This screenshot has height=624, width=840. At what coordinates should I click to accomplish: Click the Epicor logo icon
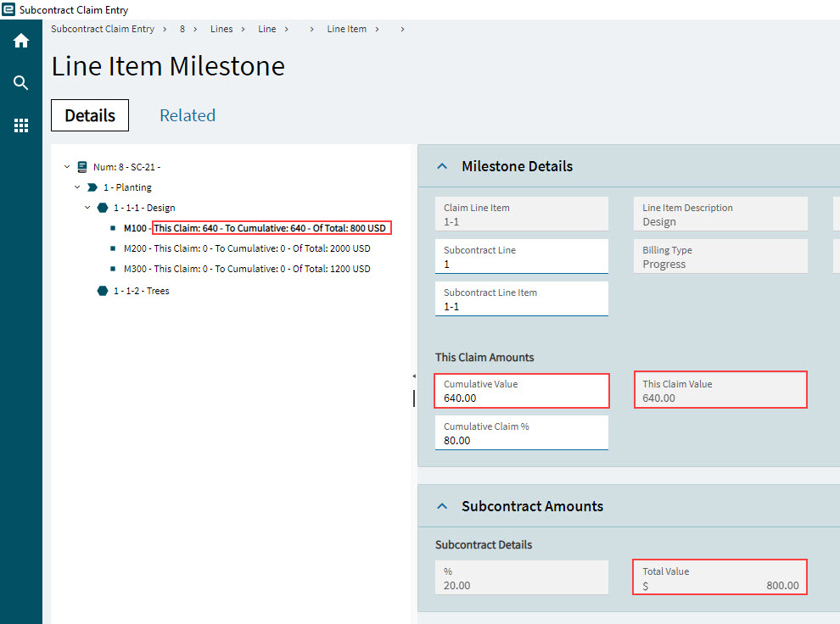pyautogui.click(x=8, y=9)
